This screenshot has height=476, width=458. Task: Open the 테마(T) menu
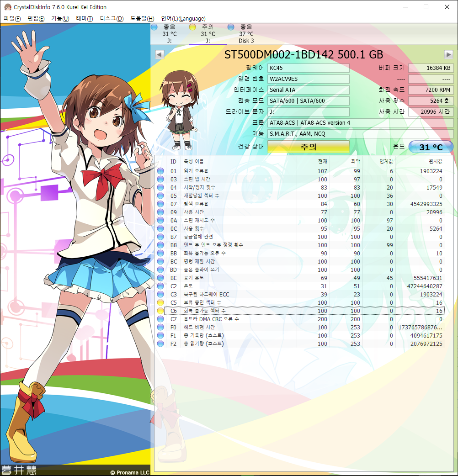[85, 19]
